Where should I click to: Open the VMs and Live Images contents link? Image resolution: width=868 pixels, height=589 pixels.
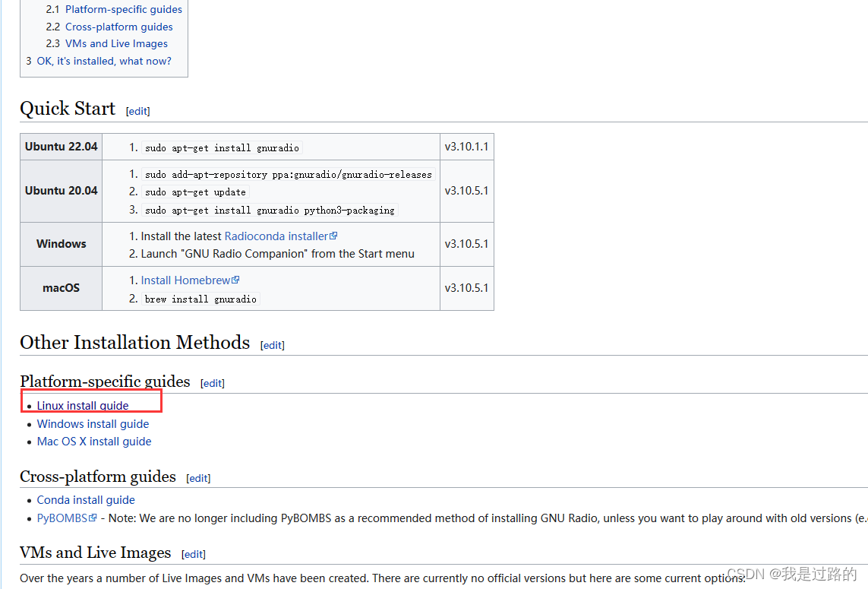(116, 44)
